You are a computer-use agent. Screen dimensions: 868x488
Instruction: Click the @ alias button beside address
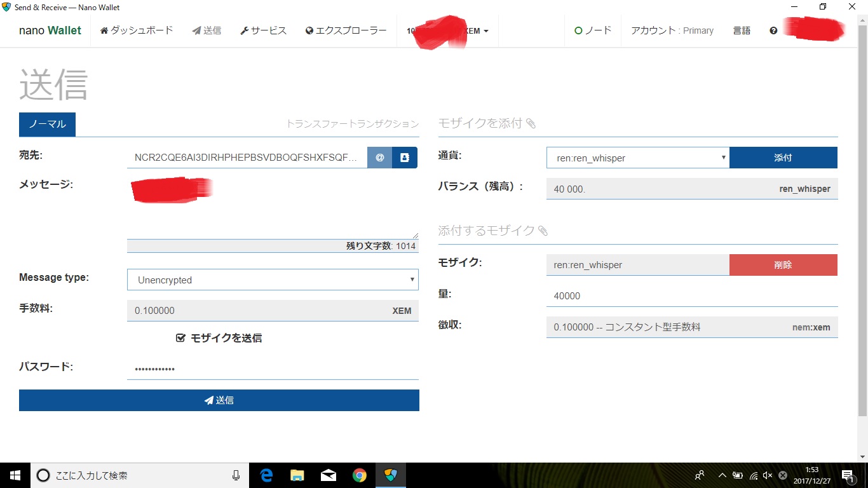click(x=380, y=158)
